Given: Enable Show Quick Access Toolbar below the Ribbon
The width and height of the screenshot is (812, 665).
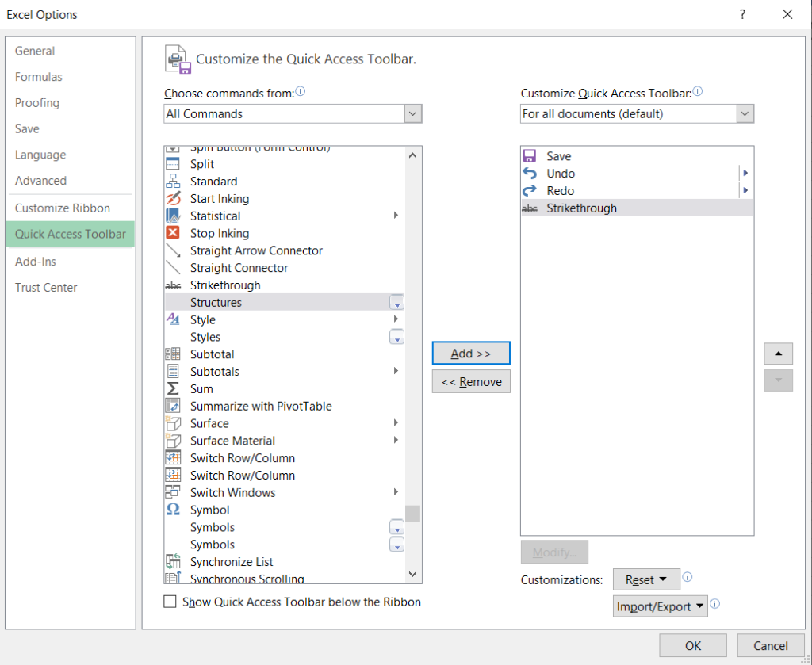Looking at the screenshot, I should 170,602.
